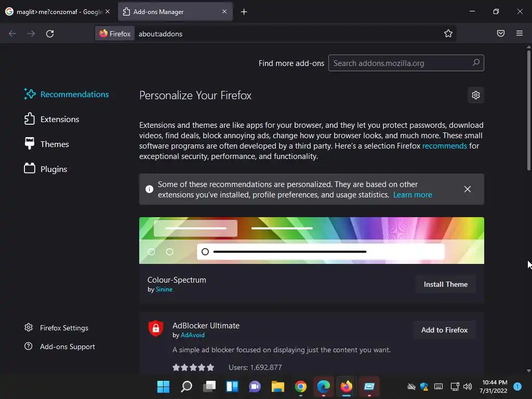Click the Firefox Settings gear icon
Image resolution: width=532 pixels, height=399 pixels.
(x=29, y=327)
